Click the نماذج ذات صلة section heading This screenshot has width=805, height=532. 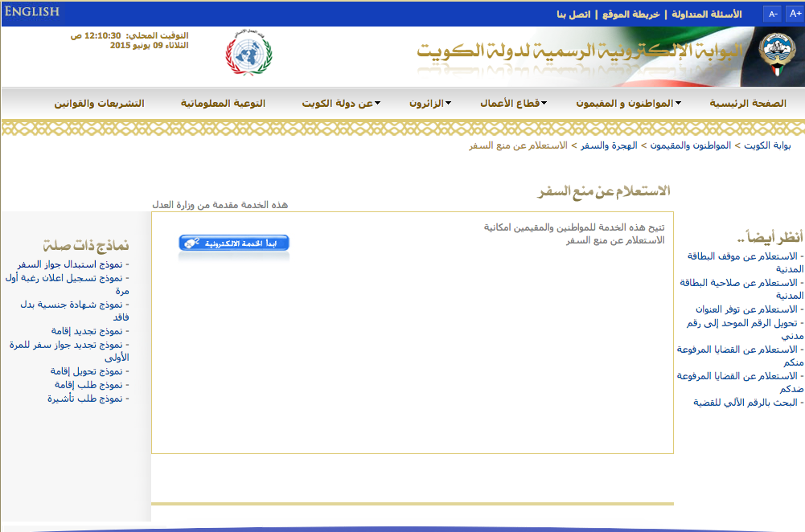coord(86,245)
